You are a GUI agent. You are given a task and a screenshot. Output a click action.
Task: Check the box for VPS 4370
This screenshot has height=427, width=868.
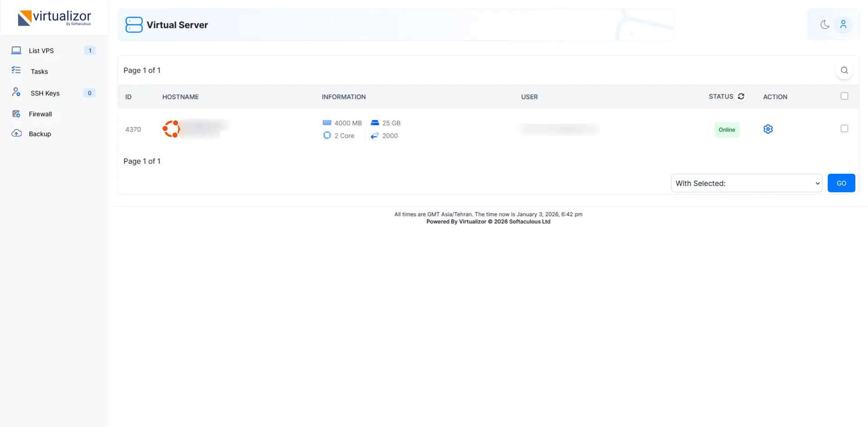point(844,129)
